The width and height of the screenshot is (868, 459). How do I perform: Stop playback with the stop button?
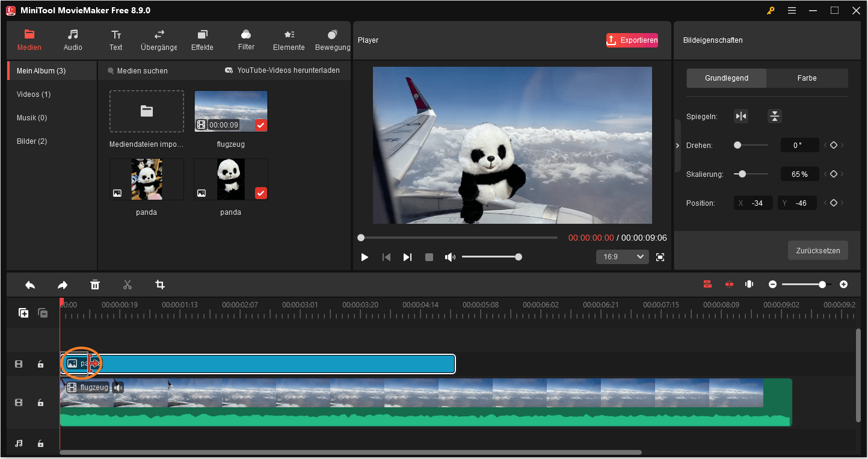[x=429, y=257]
